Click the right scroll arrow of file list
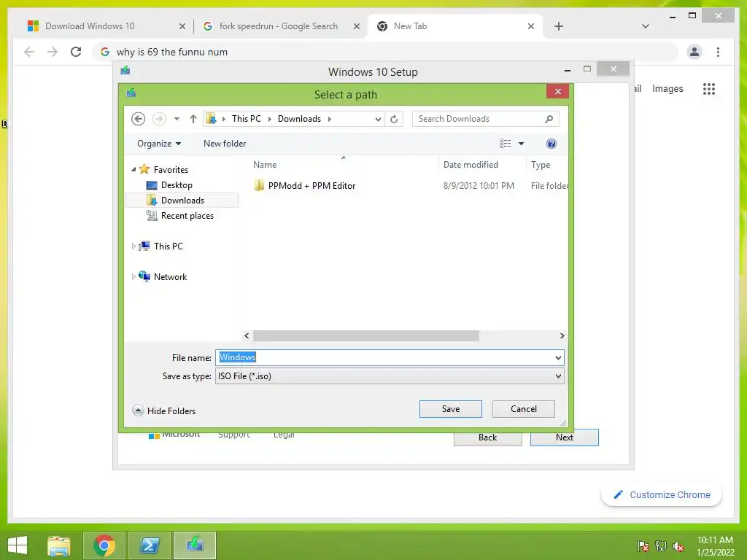This screenshot has width=747, height=560. [562, 335]
